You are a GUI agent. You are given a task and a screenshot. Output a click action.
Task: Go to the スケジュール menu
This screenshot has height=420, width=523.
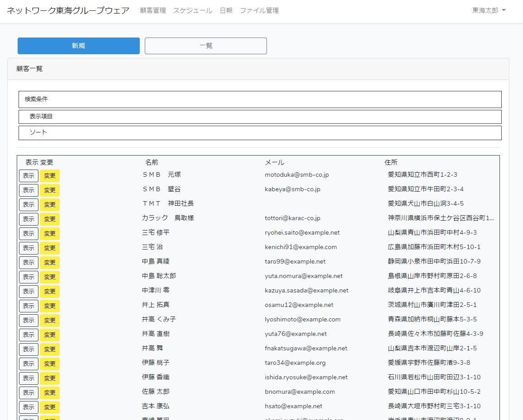(192, 10)
